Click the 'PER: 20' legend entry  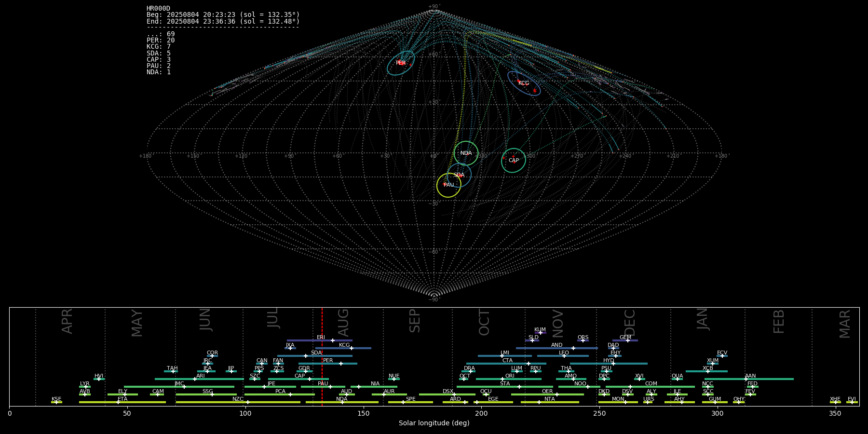click(x=161, y=41)
